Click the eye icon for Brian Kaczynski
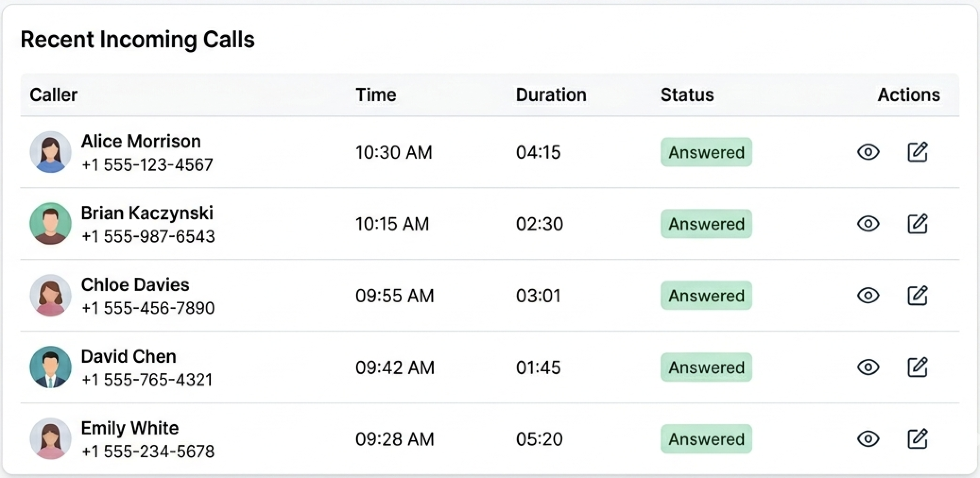The height and width of the screenshot is (478, 980). [x=868, y=224]
